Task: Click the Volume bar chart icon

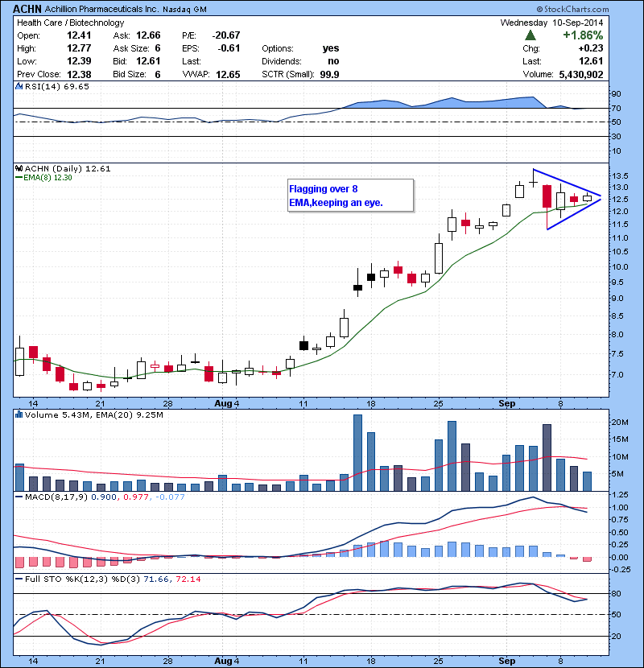Action: click(19, 414)
